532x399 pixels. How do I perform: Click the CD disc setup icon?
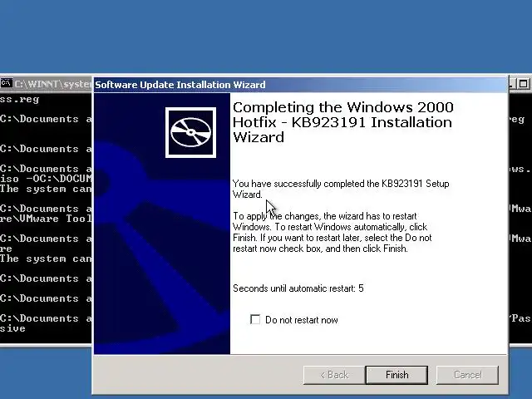pyautogui.click(x=190, y=132)
